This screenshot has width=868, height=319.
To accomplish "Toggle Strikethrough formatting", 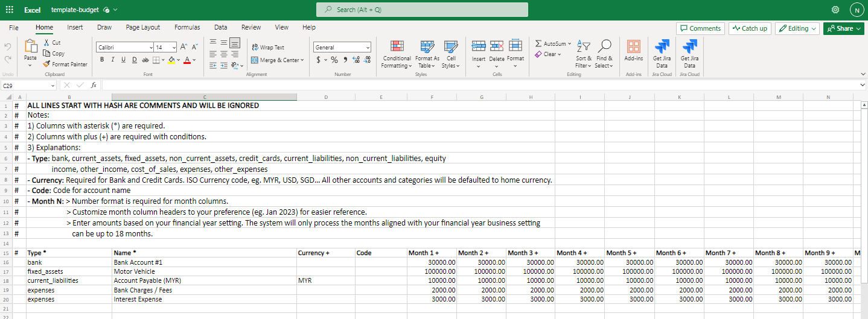I will 145,60.
